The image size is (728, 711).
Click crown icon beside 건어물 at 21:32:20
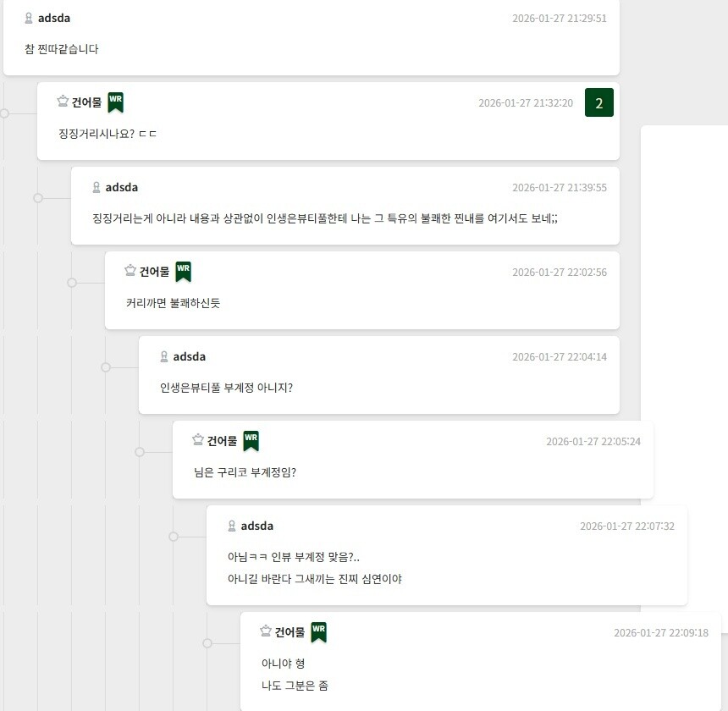pyautogui.click(x=63, y=102)
